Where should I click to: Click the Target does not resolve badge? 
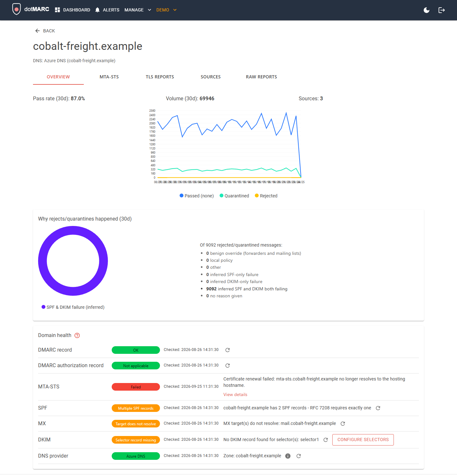[x=136, y=424]
